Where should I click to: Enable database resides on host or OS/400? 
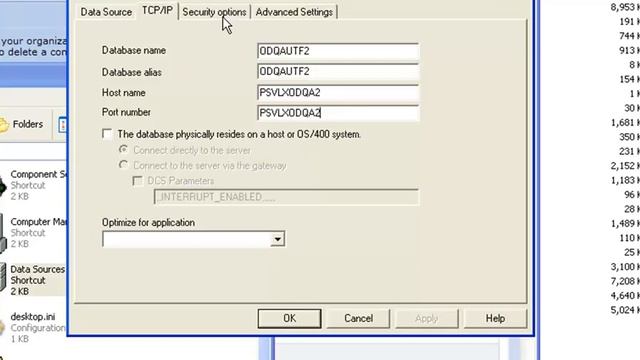click(x=107, y=134)
